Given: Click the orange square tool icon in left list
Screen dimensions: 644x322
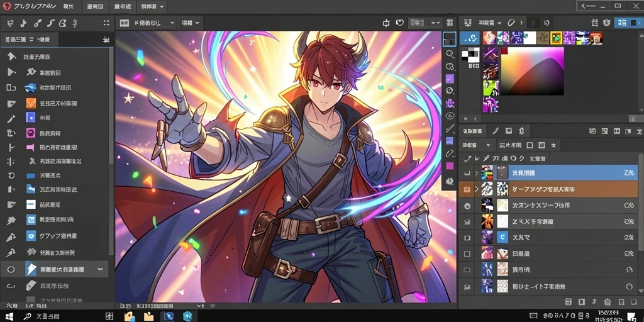Looking at the screenshot, I should tap(31, 103).
